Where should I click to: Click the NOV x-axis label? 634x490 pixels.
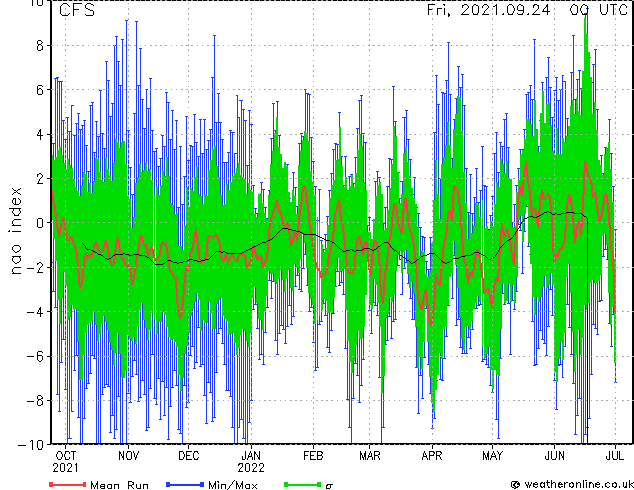128,456
